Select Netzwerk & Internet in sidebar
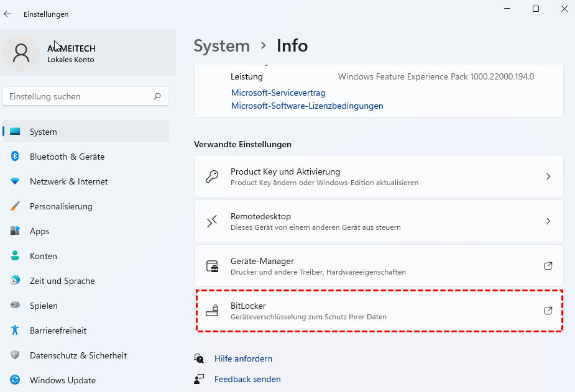 pos(68,181)
